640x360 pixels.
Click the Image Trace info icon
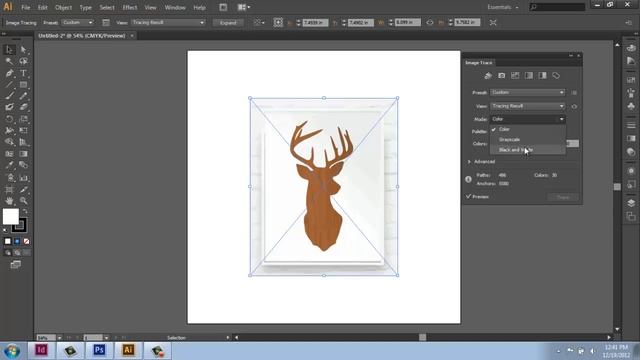coord(468,179)
